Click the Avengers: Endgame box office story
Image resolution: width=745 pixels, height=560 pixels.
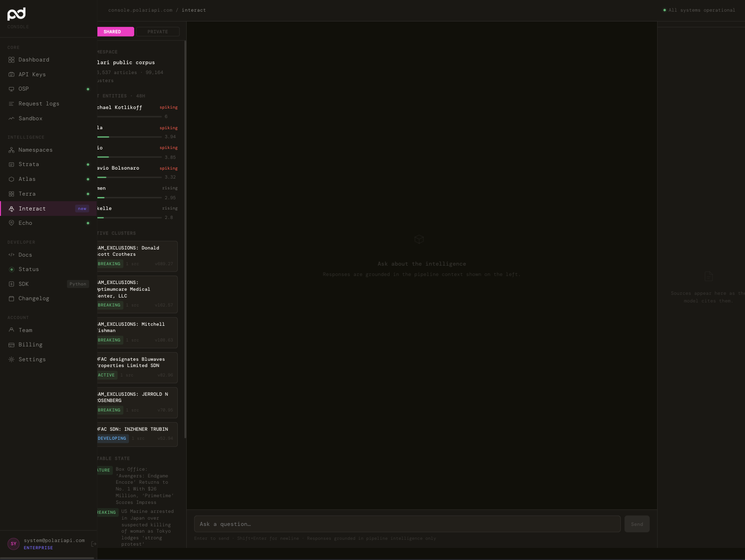145,486
